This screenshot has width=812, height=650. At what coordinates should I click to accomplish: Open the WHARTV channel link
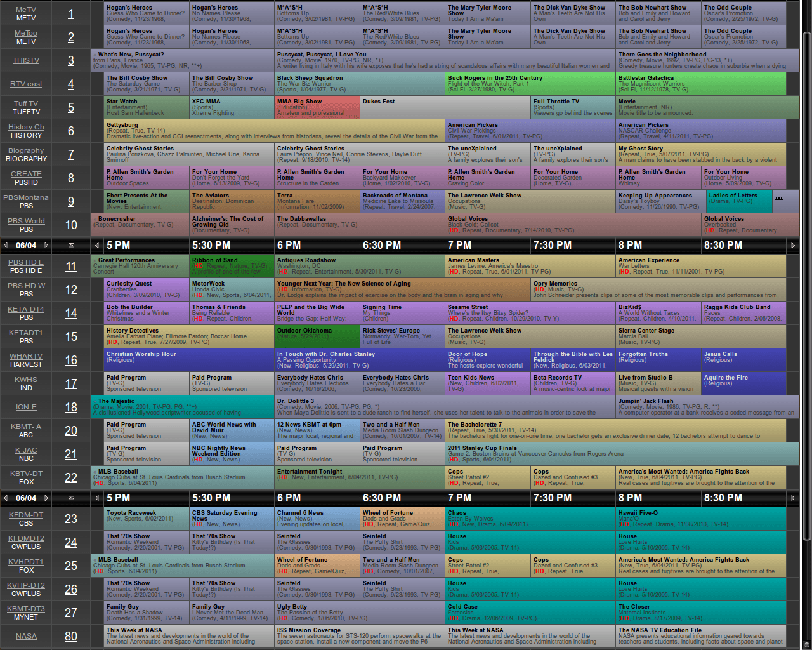click(x=26, y=356)
